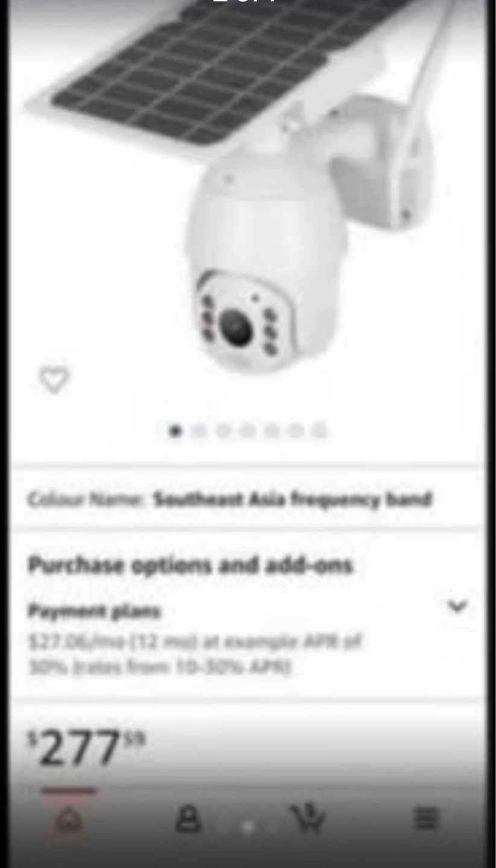Jump to the sixth carousel dot
Screen dimensions: 496x868
point(295,431)
